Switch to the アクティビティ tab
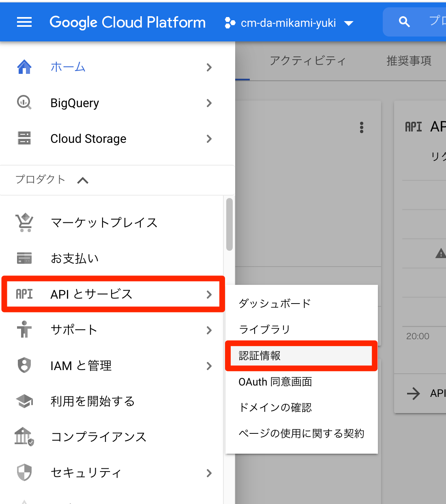This screenshot has height=504, width=446. (x=308, y=61)
